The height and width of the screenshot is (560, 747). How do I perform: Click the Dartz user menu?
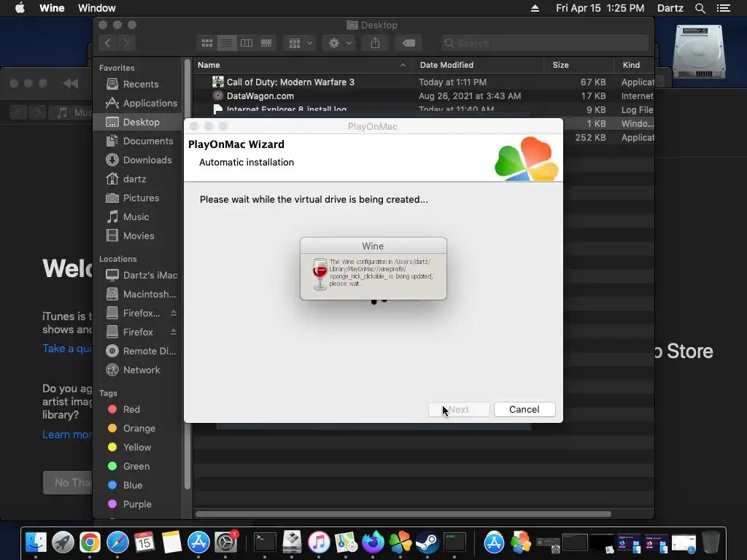[x=670, y=8]
